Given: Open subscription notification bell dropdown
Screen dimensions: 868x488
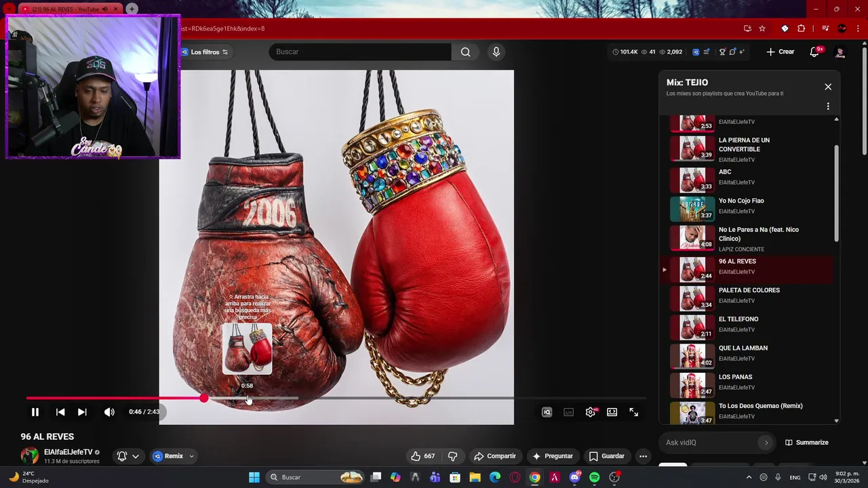Looking at the screenshot, I should coord(128,456).
